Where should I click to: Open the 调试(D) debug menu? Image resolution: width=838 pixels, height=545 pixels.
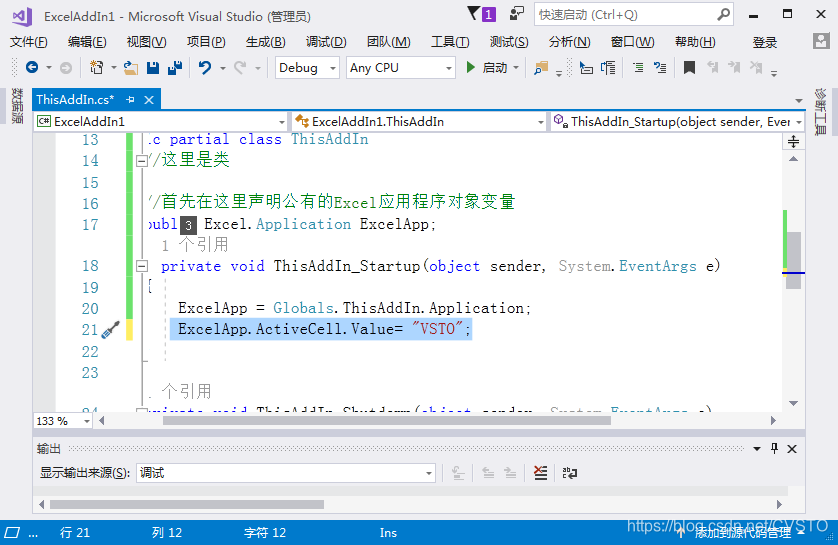click(x=326, y=42)
